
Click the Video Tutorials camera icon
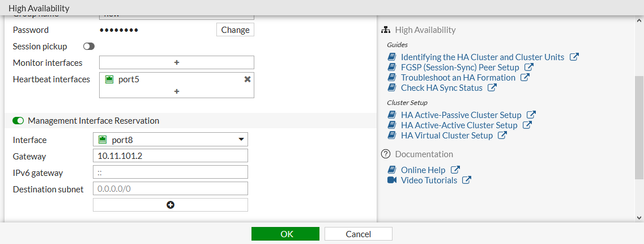pos(392,180)
